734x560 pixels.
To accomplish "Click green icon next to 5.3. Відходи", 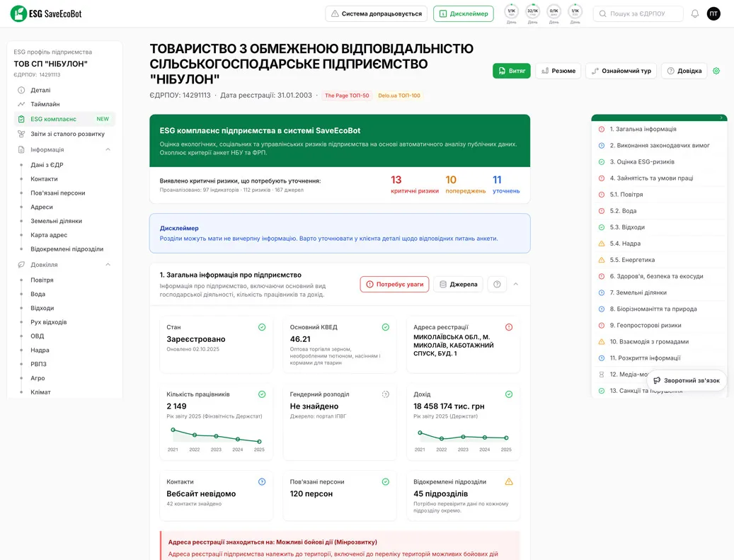I will [602, 227].
